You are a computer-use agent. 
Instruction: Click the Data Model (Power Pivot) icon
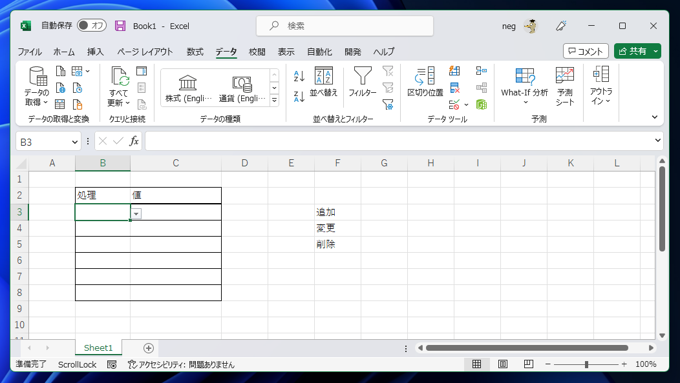tap(481, 105)
